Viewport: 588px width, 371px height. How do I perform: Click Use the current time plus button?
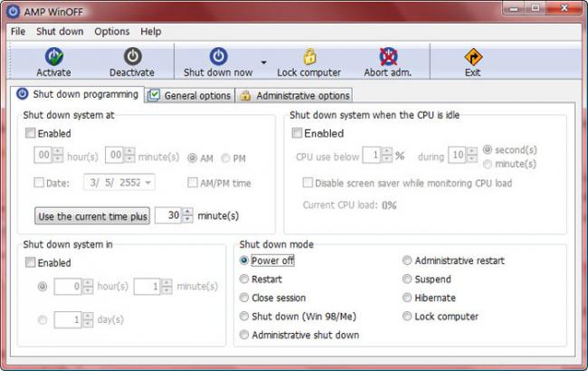pyautogui.click(x=92, y=216)
